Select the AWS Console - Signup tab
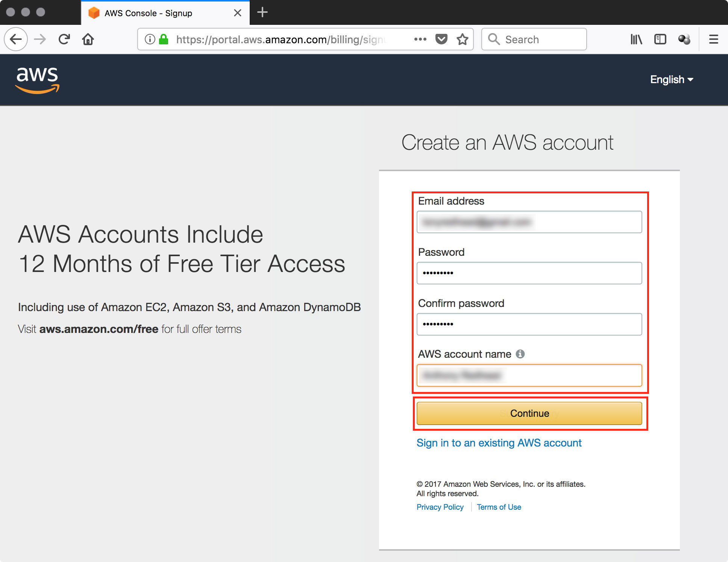The width and height of the screenshot is (728, 562). click(165, 13)
